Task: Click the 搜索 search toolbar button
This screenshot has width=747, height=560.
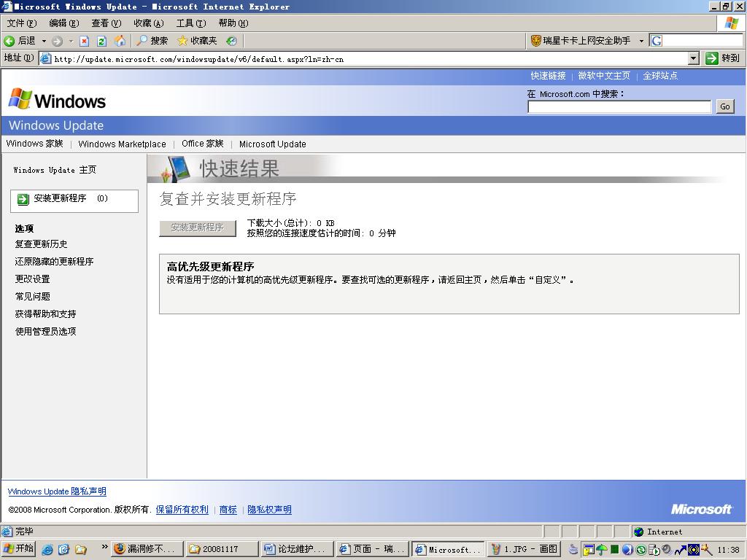Action: tap(152, 41)
